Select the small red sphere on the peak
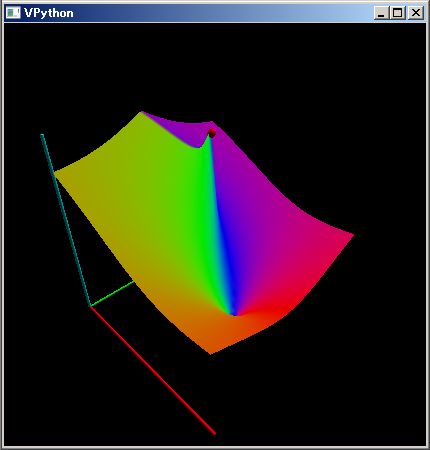Image resolution: width=430 pixels, height=450 pixels. coord(212,133)
